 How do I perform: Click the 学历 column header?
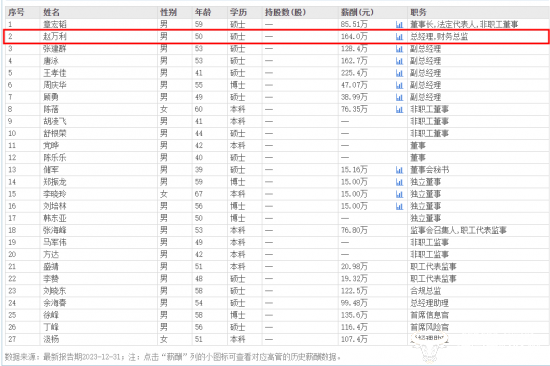click(x=238, y=12)
